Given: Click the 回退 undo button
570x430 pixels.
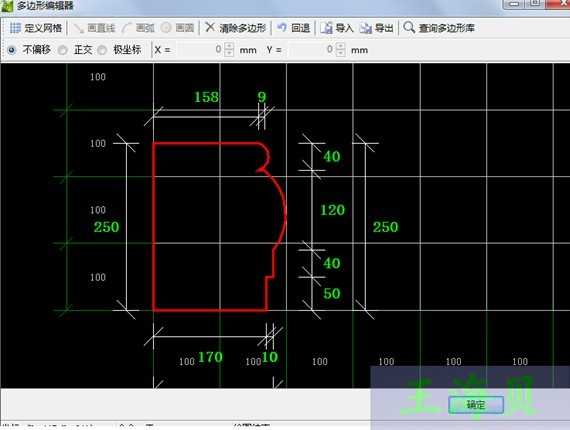Looking at the screenshot, I should pyautogui.click(x=293, y=28).
